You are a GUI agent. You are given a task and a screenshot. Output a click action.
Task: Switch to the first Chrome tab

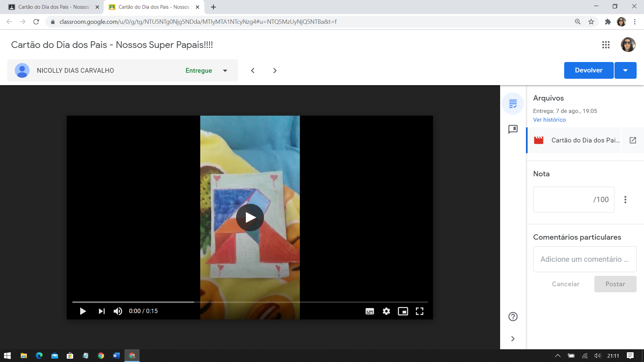click(54, 7)
